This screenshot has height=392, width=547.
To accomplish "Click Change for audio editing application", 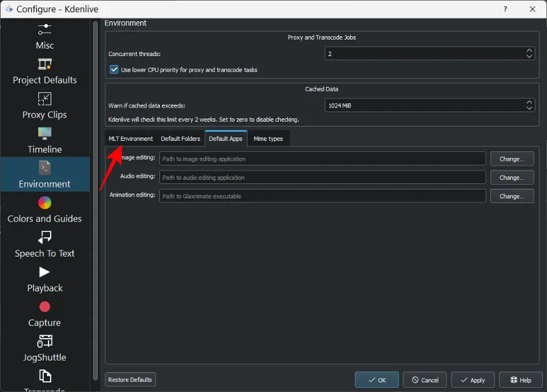I will pyautogui.click(x=511, y=178).
